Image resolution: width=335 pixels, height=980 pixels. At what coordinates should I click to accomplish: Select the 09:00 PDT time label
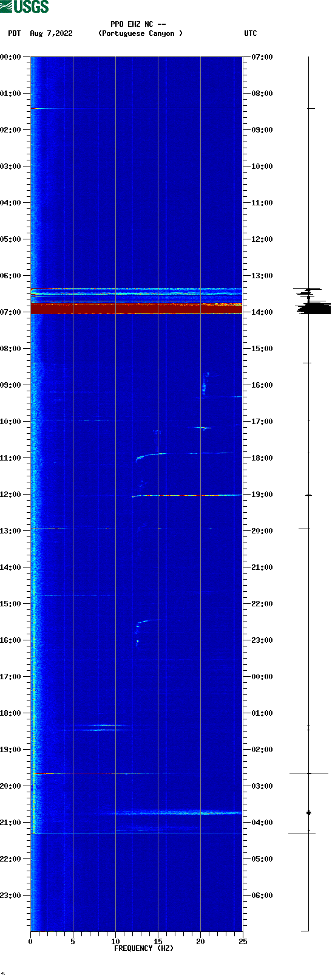pos(10,385)
